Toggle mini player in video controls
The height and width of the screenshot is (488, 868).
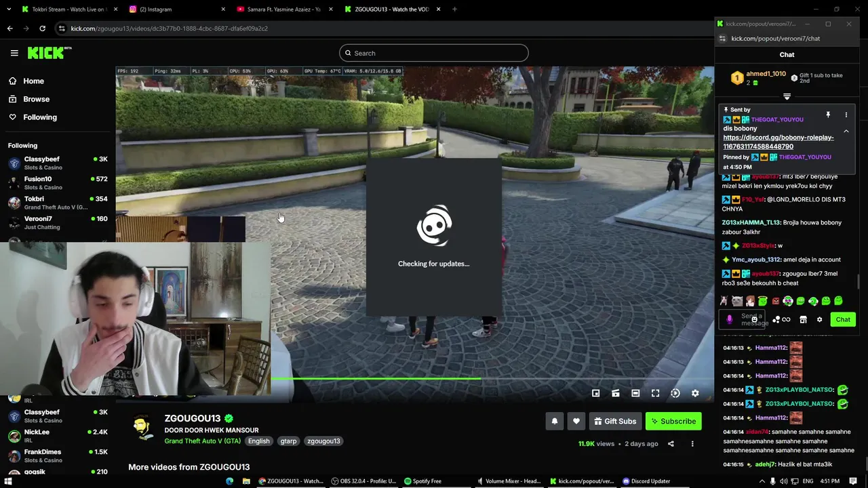pyautogui.click(x=595, y=393)
